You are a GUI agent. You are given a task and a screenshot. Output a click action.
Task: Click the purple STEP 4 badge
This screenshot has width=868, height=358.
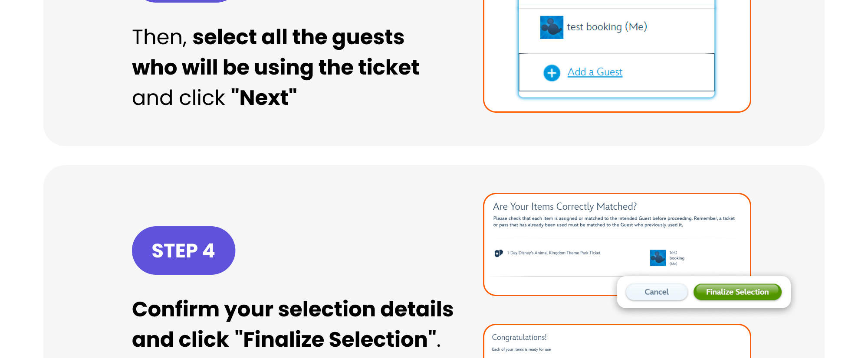[183, 251]
